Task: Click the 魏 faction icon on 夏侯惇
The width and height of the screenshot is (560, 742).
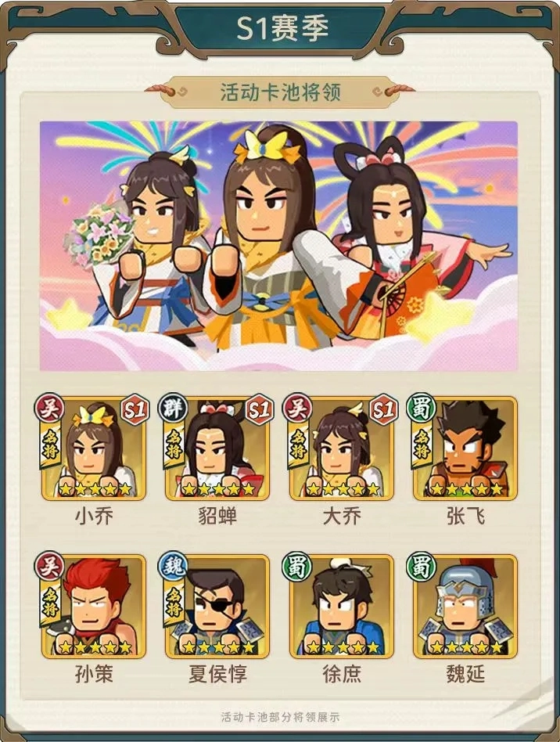Action: pos(173,566)
